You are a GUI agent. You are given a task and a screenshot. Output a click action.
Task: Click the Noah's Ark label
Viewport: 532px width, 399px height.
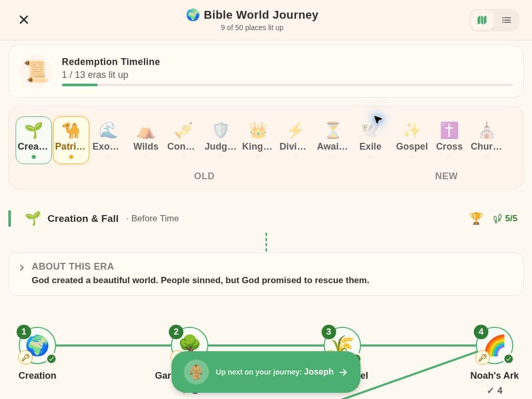pyautogui.click(x=495, y=376)
